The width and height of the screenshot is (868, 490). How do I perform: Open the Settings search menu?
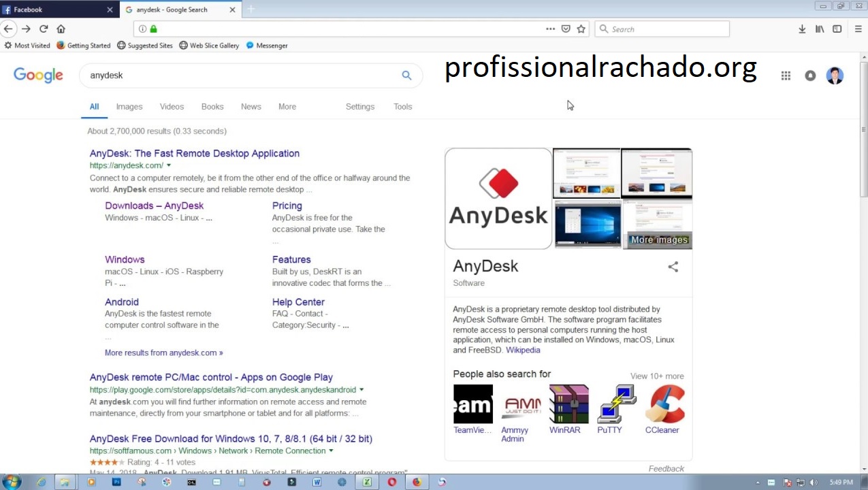360,107
